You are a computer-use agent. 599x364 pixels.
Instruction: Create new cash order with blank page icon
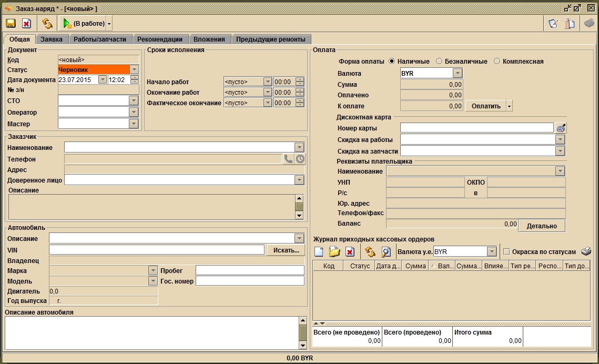click(x=319, y=252)
